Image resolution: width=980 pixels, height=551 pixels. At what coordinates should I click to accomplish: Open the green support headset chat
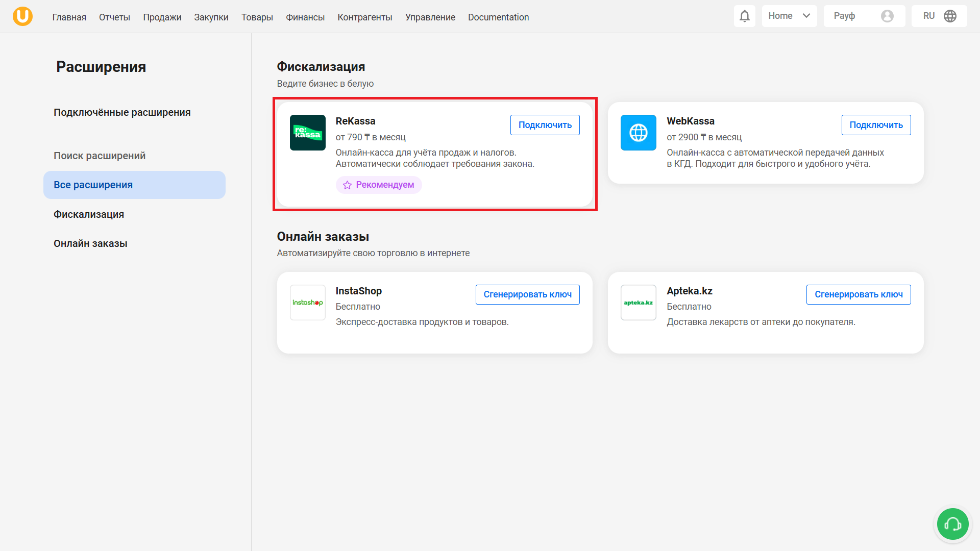coord(952,524)
